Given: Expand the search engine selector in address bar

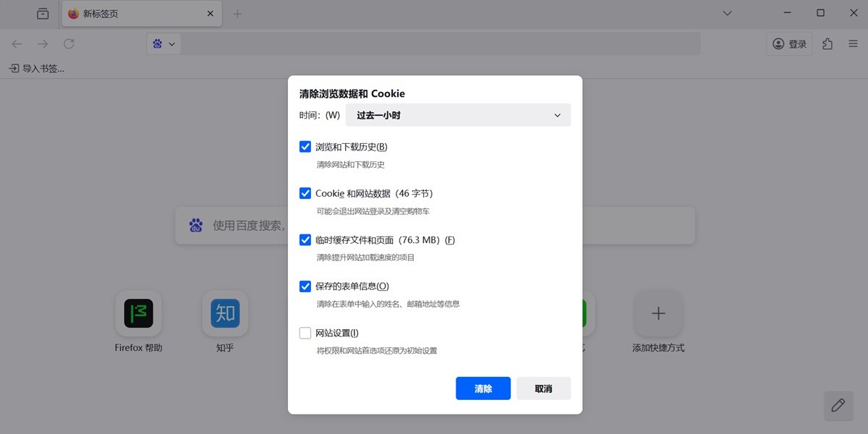Looking at the screenshot, I should (x=172, y=43).
